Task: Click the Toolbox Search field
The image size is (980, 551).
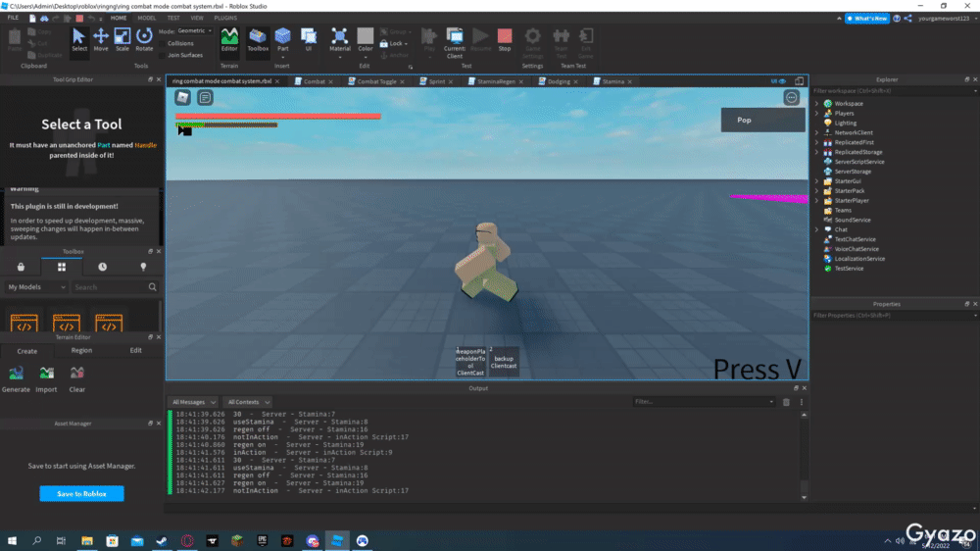Action: (x=115, y=287)
